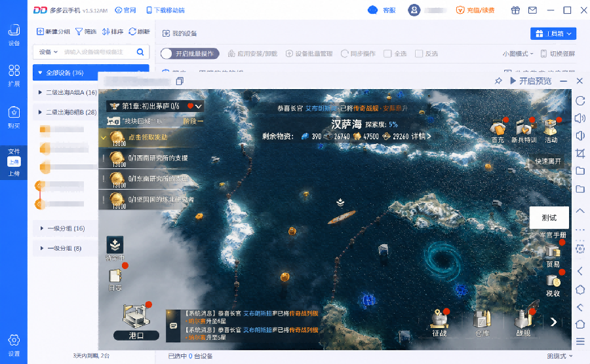Open the 工具箱 toolbox dropdown
The image size is (590, 364).
[553, 33]
